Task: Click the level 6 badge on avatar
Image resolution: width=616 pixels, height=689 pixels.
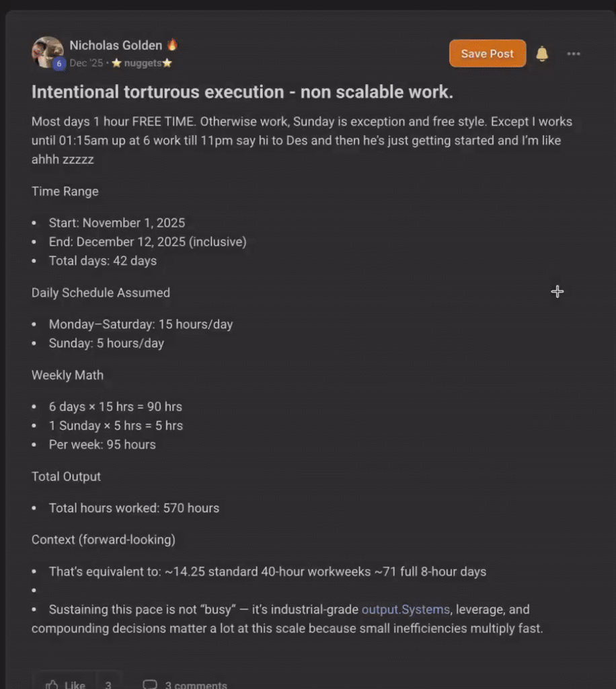Action: (59, 63)
